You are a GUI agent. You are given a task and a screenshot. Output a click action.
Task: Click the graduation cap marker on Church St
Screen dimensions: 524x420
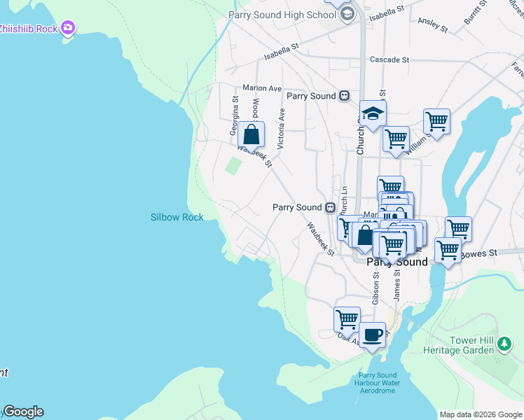tap(373, 115)
